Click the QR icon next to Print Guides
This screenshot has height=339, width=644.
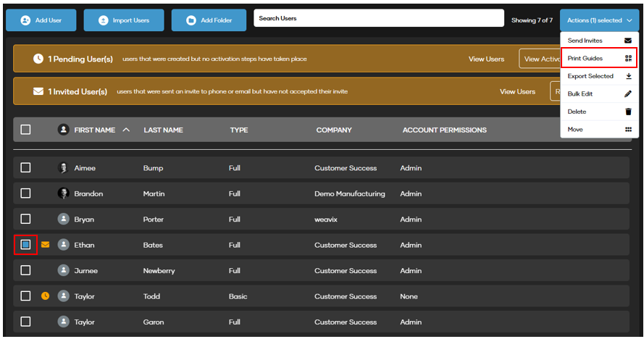click(x=628, y=59)
